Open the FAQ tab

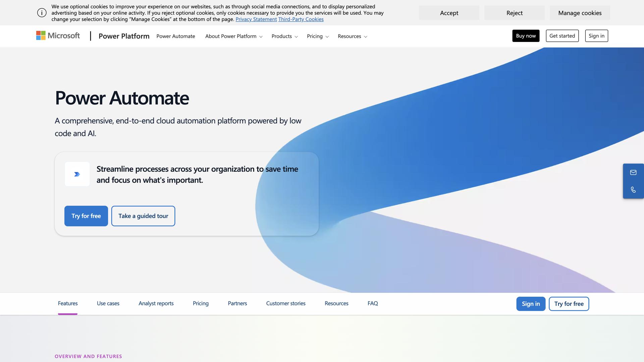click(x=372, y=303)
